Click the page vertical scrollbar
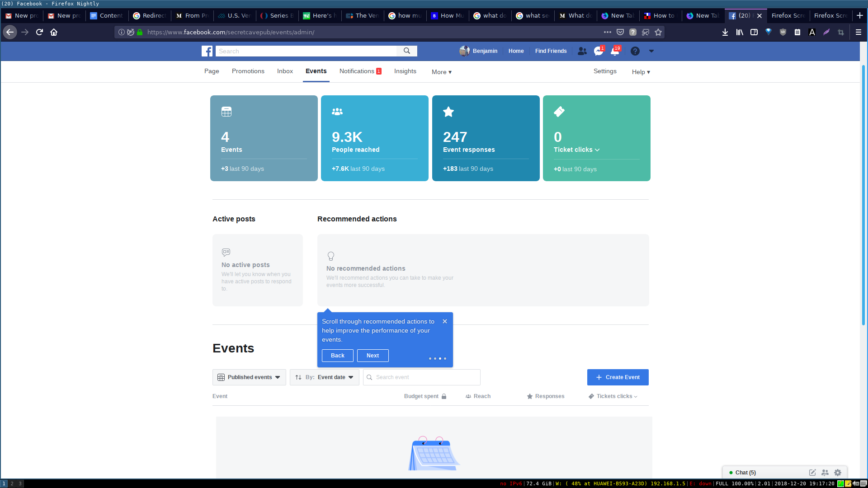Screen dimensions: 868x488 point(863,194)
